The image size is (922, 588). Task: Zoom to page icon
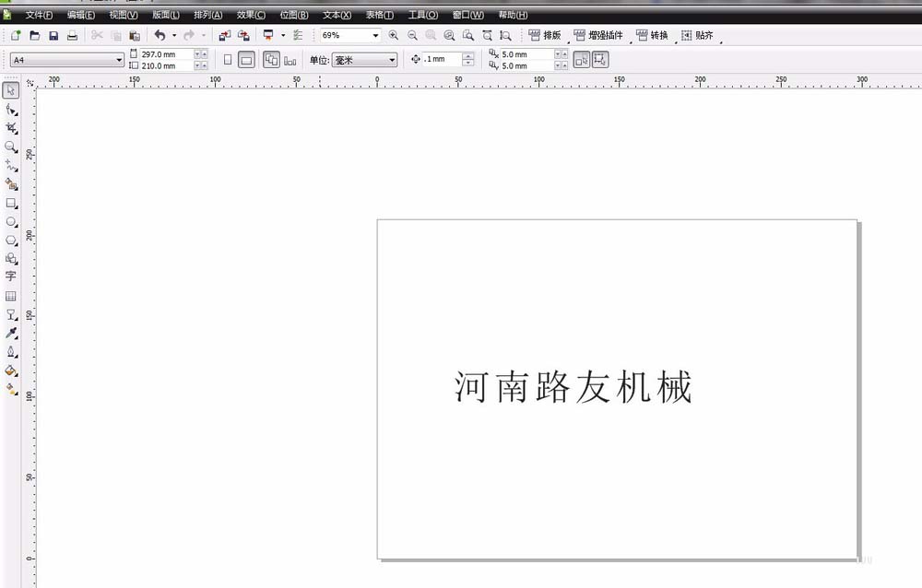[468, 35]
